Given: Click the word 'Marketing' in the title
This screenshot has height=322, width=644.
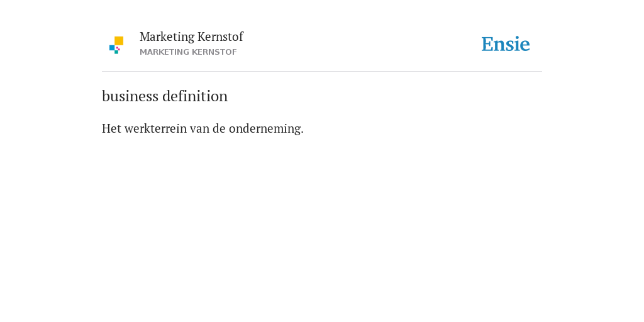Looking at the screenshot, I should coord(167,37).
